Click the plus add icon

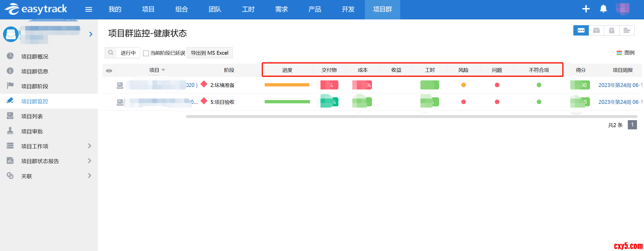click(x=586, y=9)
